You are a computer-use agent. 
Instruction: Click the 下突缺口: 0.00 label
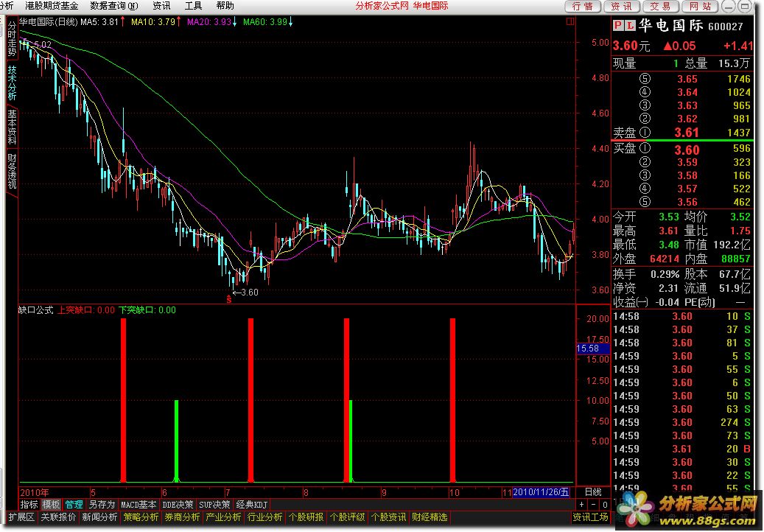147,310
